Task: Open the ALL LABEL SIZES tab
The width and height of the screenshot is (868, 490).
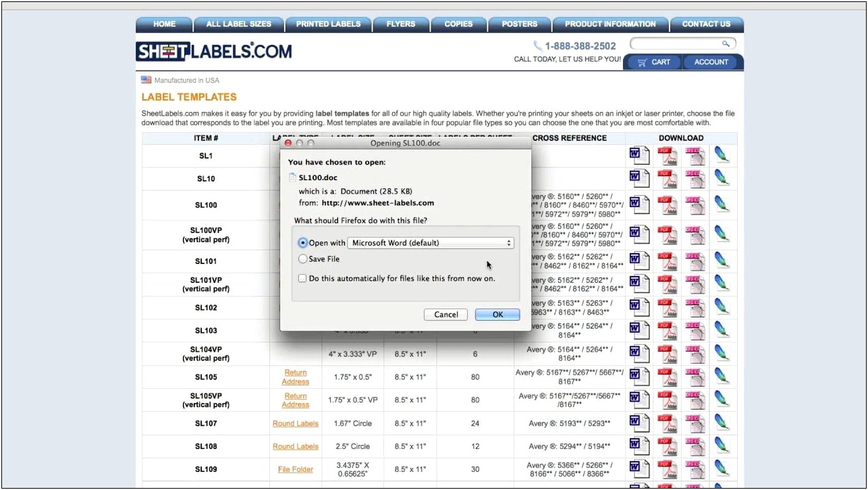Action: (239, 24)
